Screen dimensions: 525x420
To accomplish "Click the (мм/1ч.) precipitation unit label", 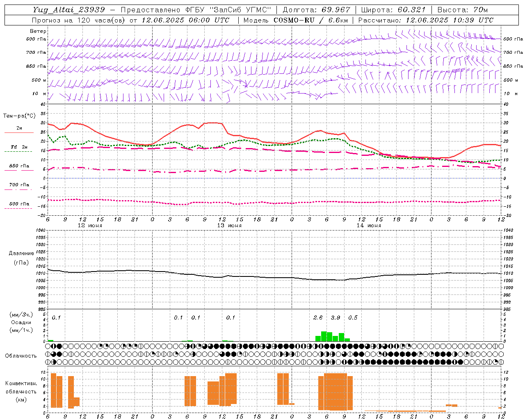I will (x=21, y=330).
